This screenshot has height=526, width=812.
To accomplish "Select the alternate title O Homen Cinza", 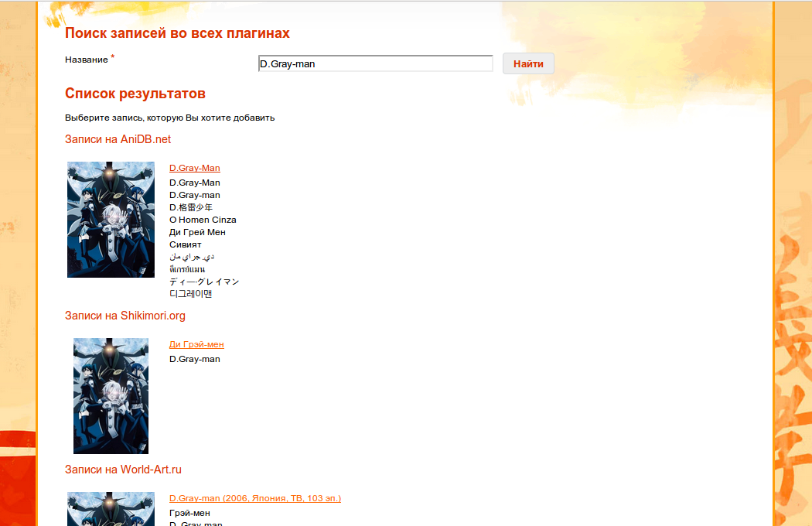I will 203,220.
